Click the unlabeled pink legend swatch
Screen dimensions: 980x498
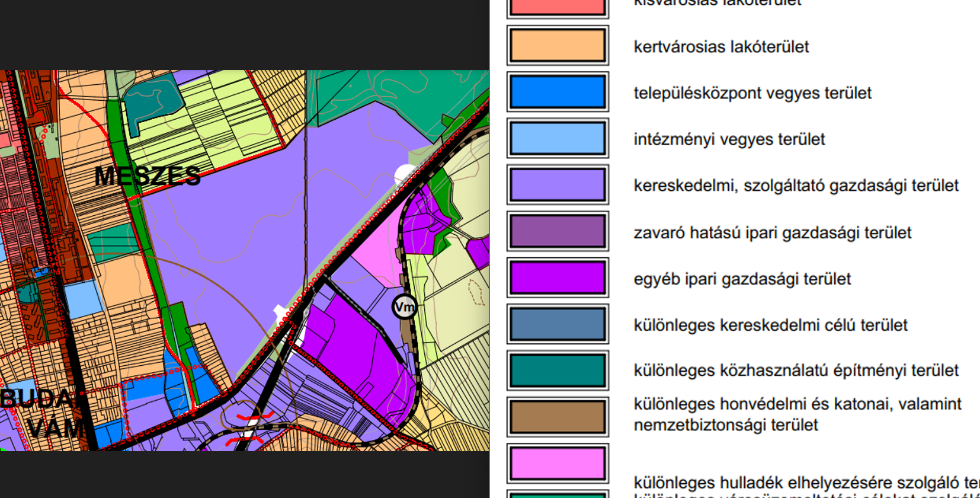point(558,463)
